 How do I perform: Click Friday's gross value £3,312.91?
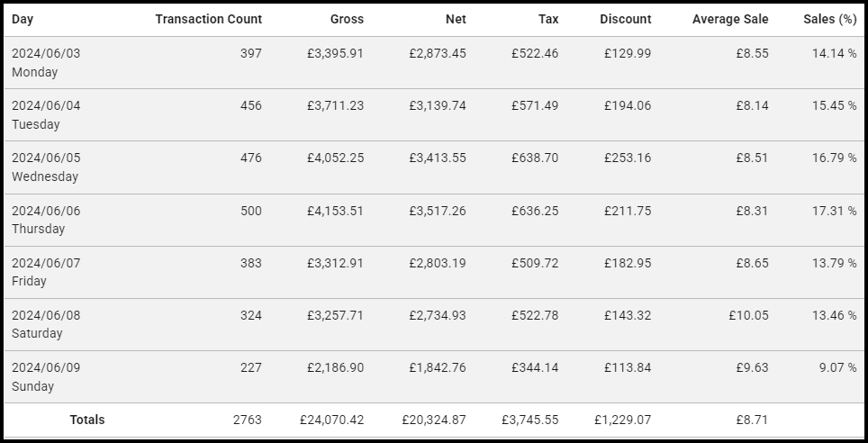[x=335, y=263]
